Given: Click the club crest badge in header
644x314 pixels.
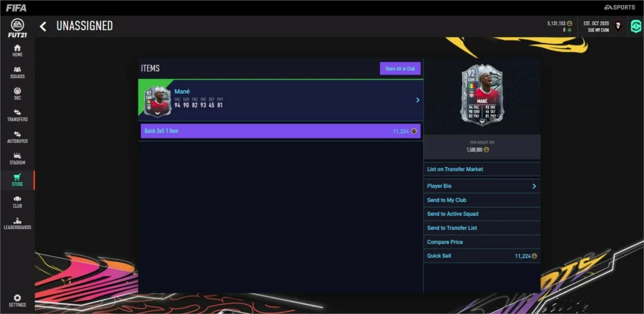Looking at the screenshot, I should pos(618,26).
